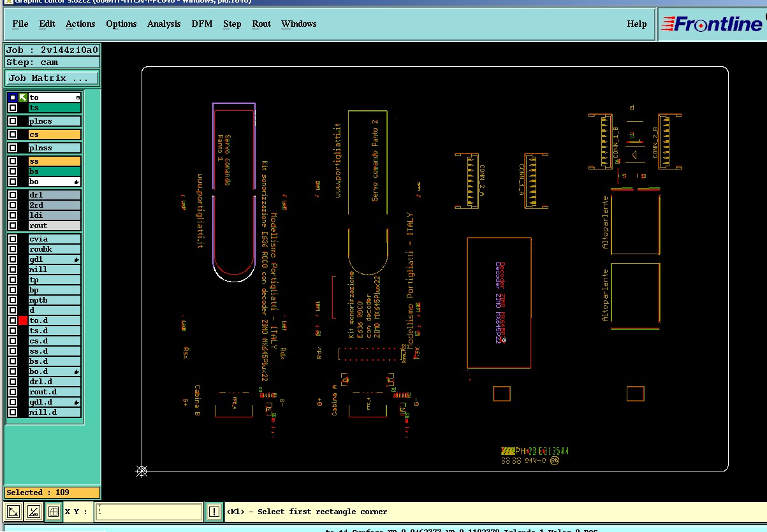Viewport: 767px width, 532px height.
Task: Select the mill layer name
Action: [54, 270]
